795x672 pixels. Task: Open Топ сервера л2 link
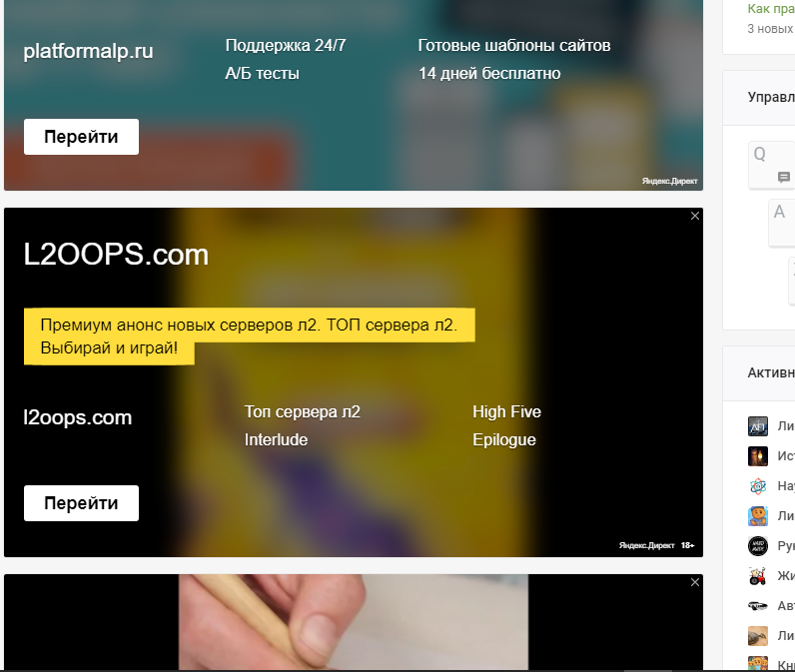click(303, 412)
